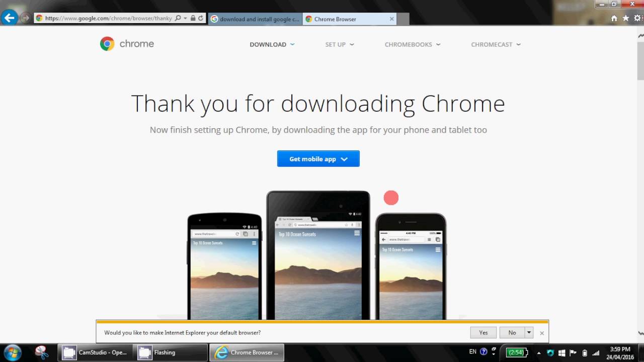Viewport: 644px width, 362px height.
Task: Click the scrollbar down arrow
Action: pos(640,333)
